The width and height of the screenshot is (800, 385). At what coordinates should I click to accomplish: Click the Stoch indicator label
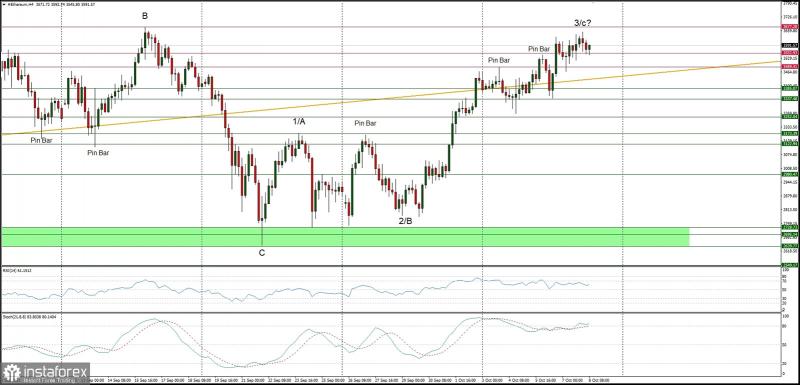[29, 317]
